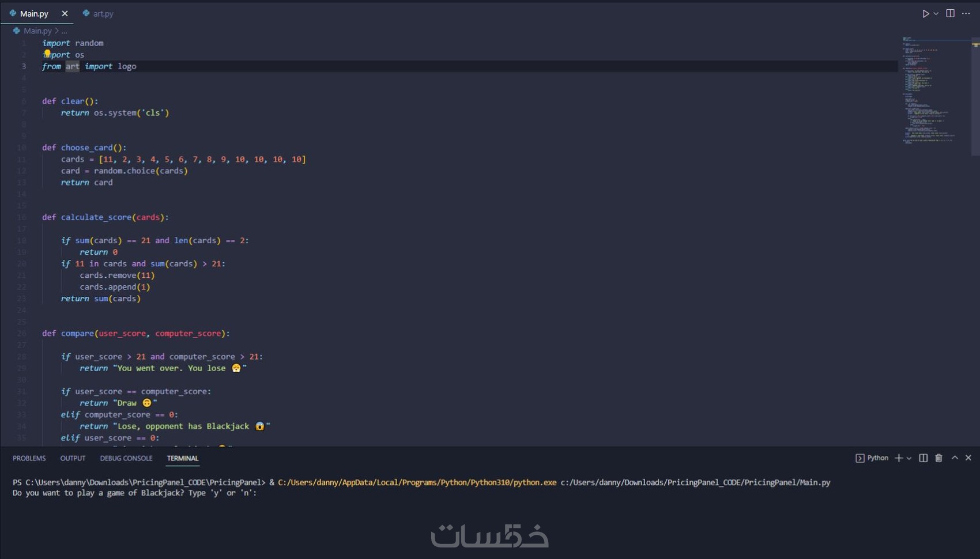Open the DEBUG CONSOLE panel tab
This screenshot has width=980, height=559.
click(126, 458)
